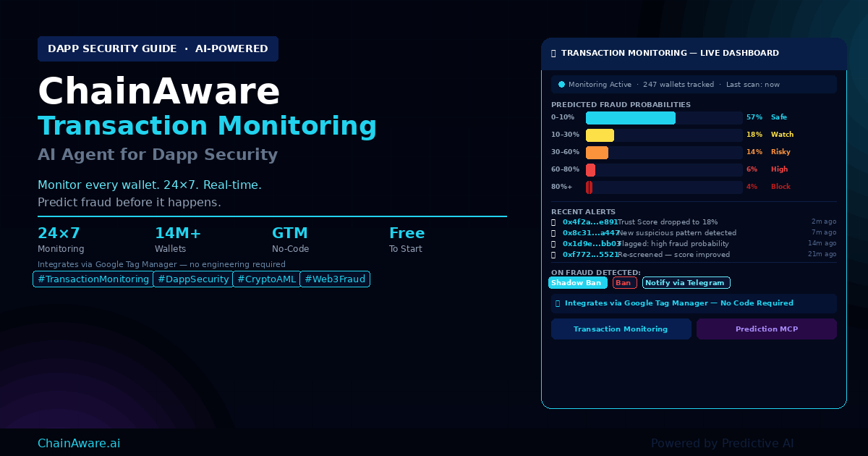Click the DAPP SECURITY GUIDE badge
This screenshot has height=456, width=868.
pos(158,49)
